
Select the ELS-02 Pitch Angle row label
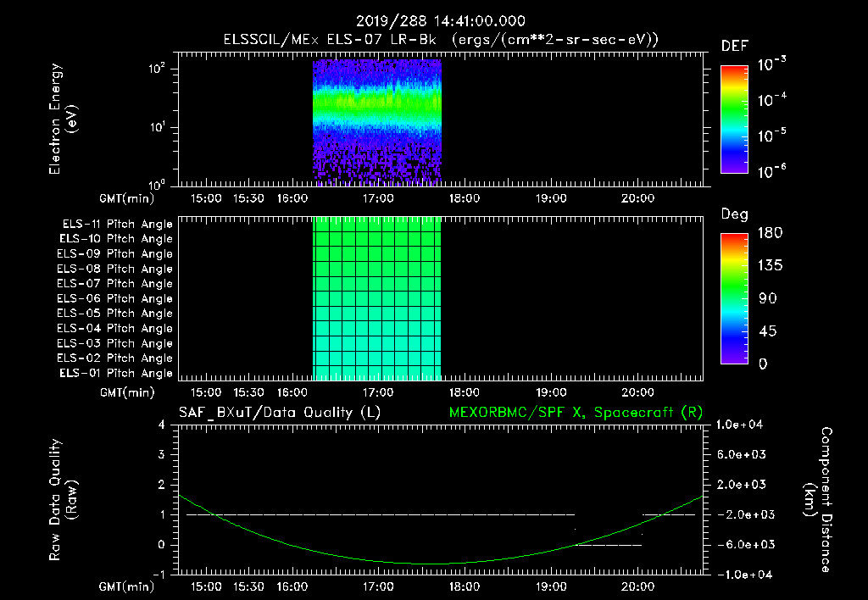tap(115, 358)
